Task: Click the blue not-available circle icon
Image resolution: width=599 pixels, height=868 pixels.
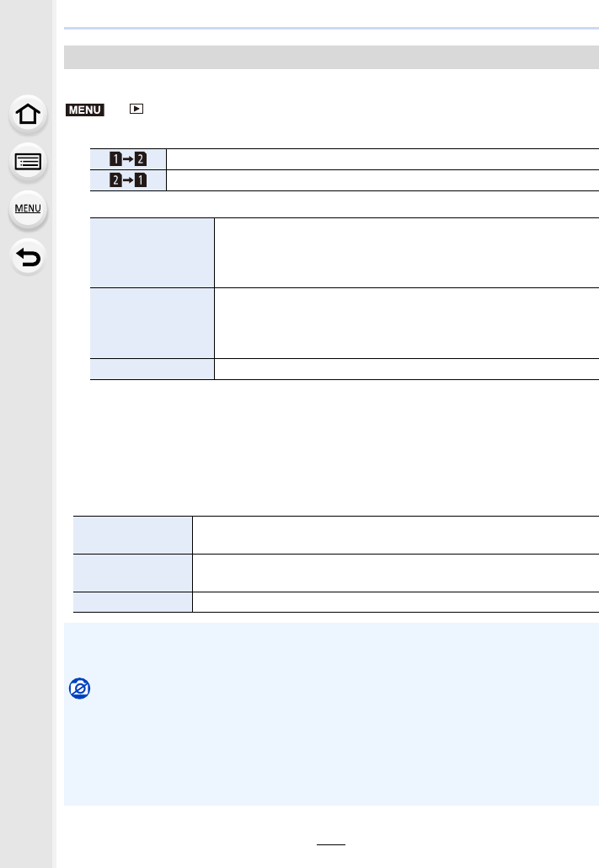Action: pyautogui.click(x=80, y=689)
